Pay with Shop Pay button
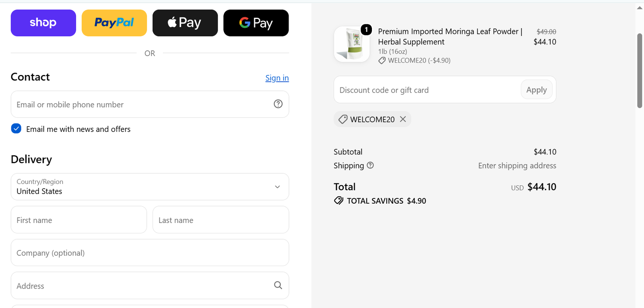 43,23
